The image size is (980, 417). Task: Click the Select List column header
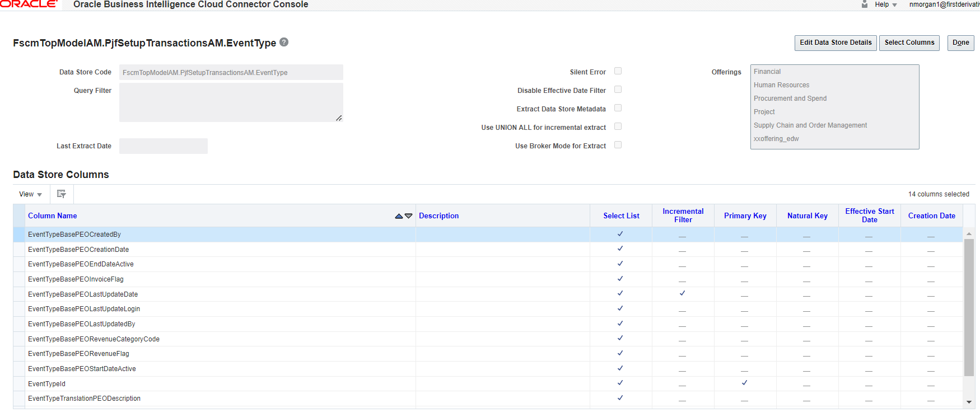pyautogui.click(x=621, y=216)
